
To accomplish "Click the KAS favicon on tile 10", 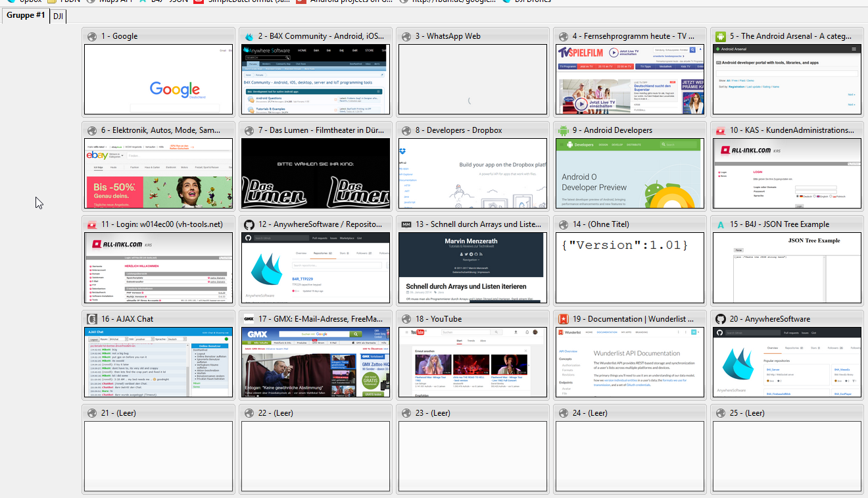I will click(721, 131).
